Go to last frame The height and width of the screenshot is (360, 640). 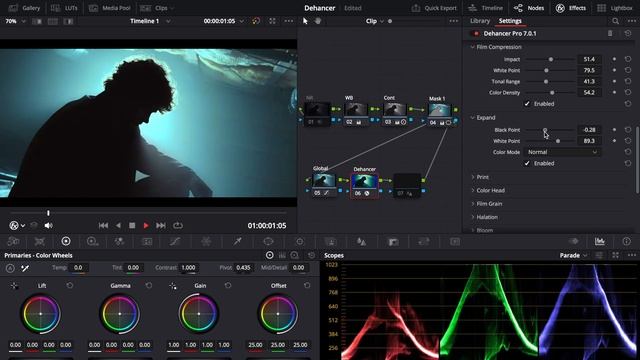[x=161, y=225]
